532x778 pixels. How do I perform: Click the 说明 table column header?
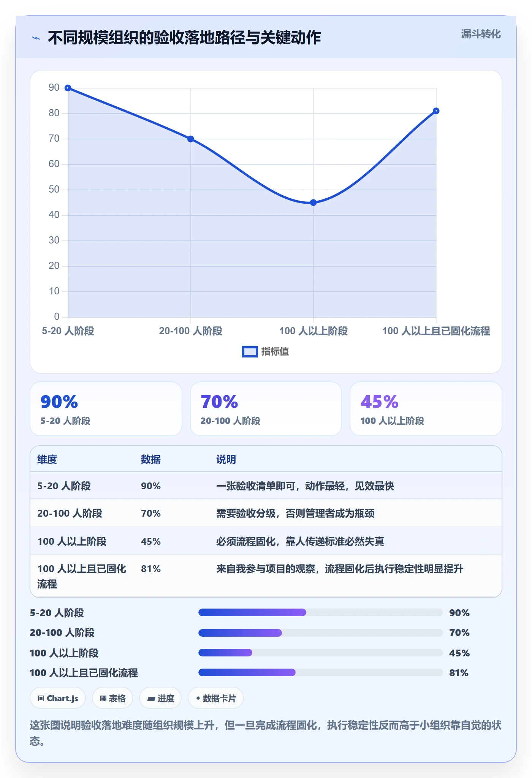point(226,459)
